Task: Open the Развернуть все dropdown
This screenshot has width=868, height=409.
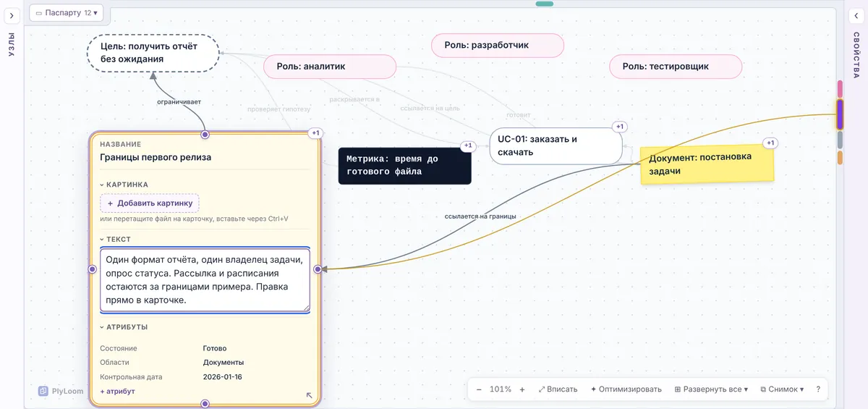Action: [x=711, y=389]
